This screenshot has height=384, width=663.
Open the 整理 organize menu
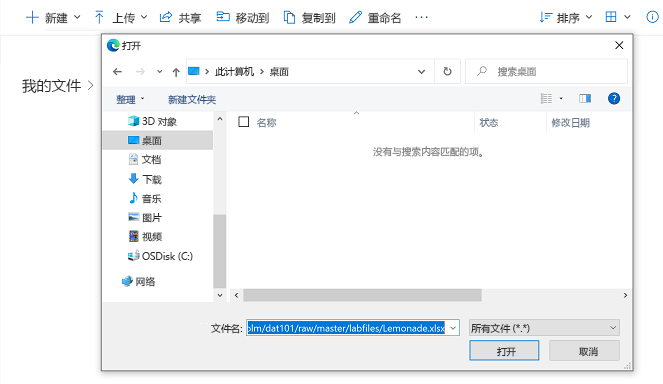(130, 99)
